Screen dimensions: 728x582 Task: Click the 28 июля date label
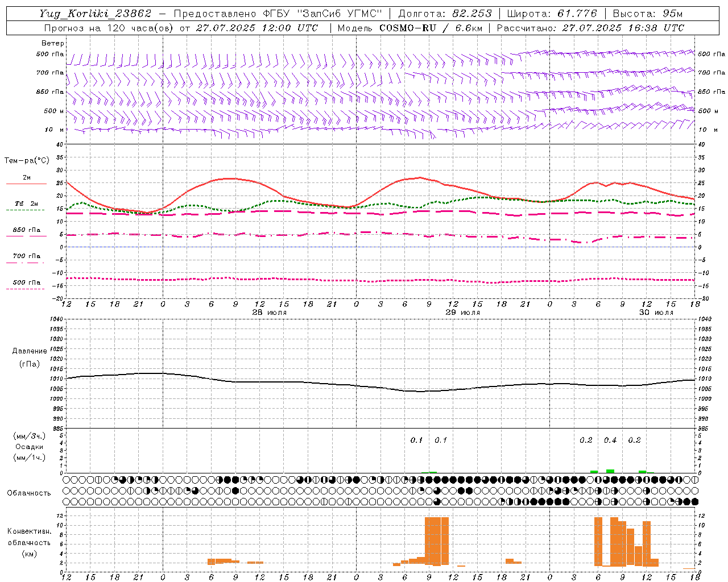point(270,313)
